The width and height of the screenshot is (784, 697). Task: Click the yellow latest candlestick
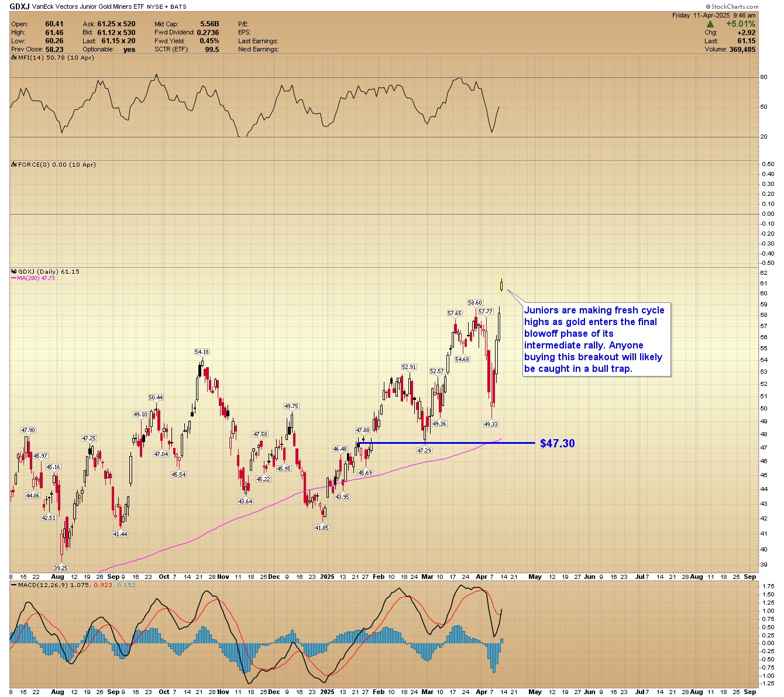point(501,285)
